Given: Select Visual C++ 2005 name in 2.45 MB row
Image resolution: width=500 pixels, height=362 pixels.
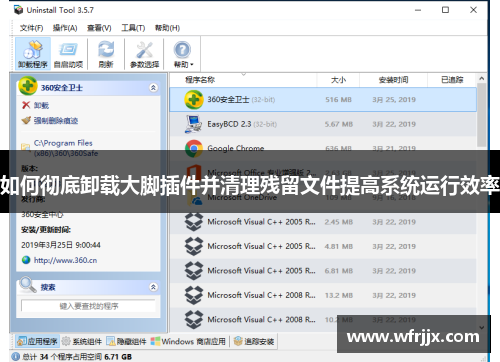Looking at the screenshot, I should tap(261, 222).
